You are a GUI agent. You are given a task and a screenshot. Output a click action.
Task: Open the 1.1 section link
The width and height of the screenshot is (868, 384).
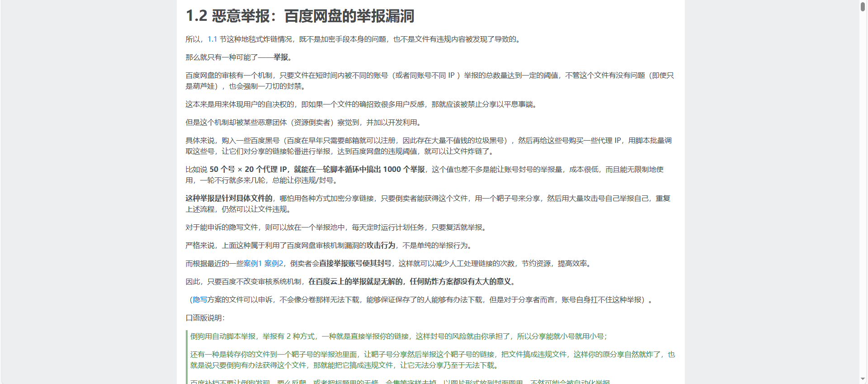212,39
